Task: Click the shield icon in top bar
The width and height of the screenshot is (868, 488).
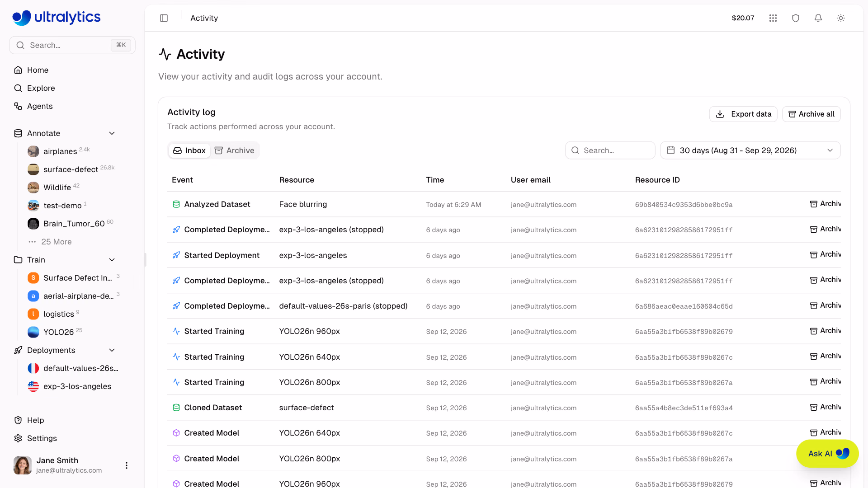Action: (796, 18)
